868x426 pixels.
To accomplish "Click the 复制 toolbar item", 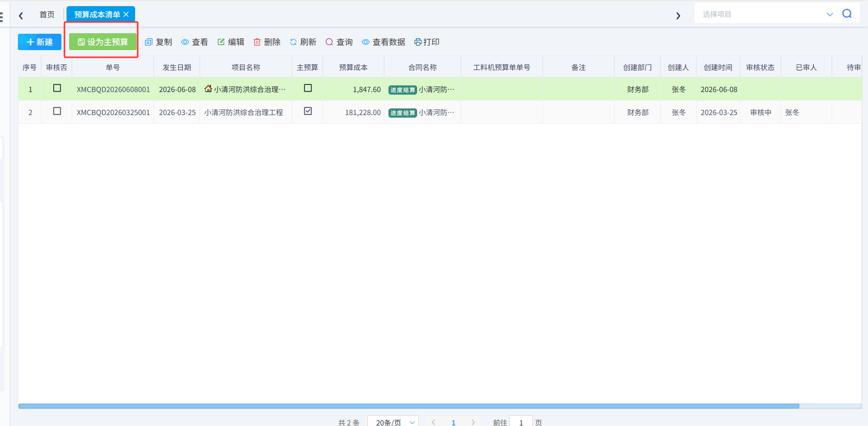I will click(159, 42).
